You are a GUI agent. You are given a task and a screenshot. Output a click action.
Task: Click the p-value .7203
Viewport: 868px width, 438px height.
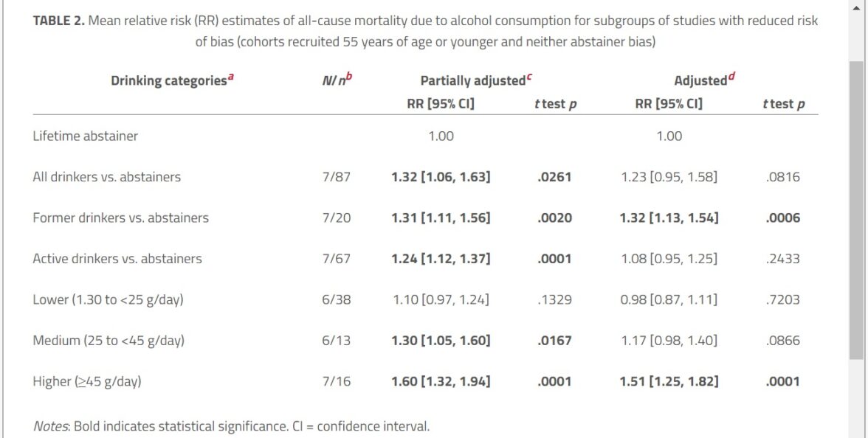point(783,299)
